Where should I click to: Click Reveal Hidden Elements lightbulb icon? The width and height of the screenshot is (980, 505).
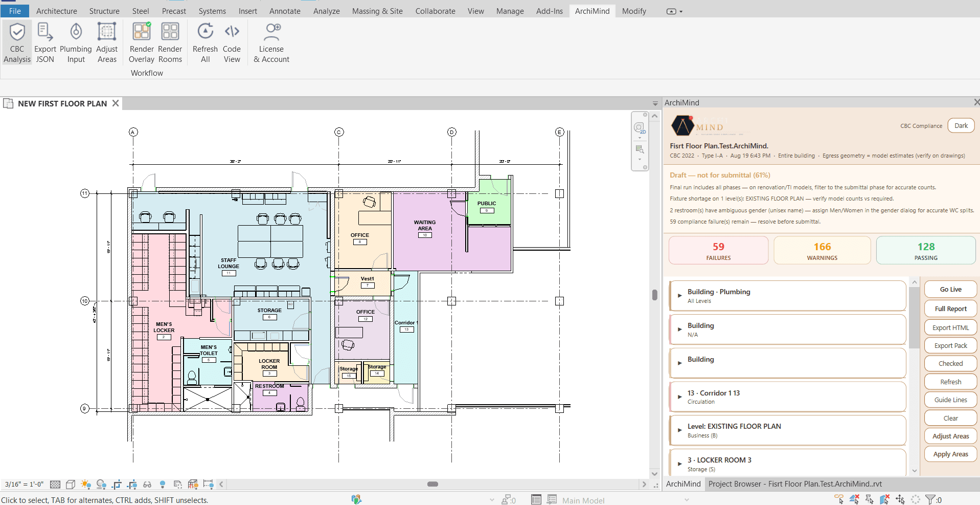pos(163,484)
